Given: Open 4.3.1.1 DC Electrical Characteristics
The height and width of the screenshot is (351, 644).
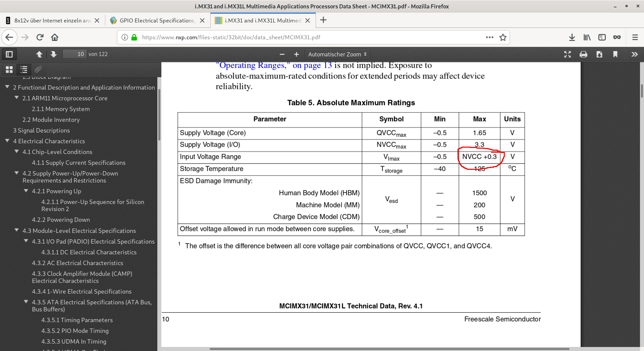Looking at the screenshot, I should [x=89, y=252].
